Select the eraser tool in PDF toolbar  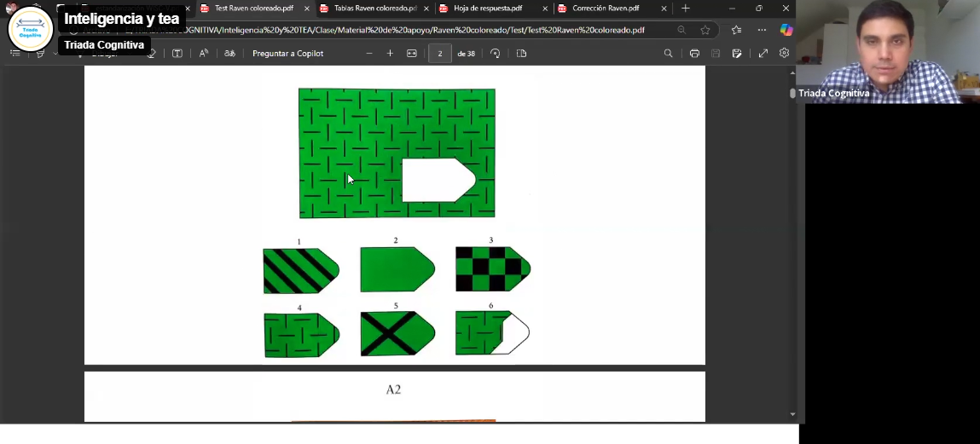(151, 54)
